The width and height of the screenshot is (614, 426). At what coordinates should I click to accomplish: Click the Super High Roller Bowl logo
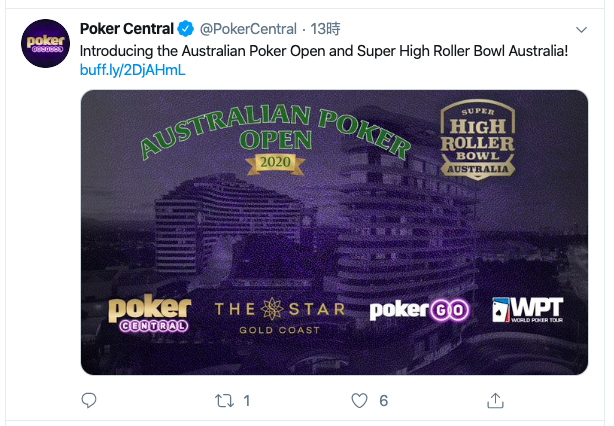478,140
